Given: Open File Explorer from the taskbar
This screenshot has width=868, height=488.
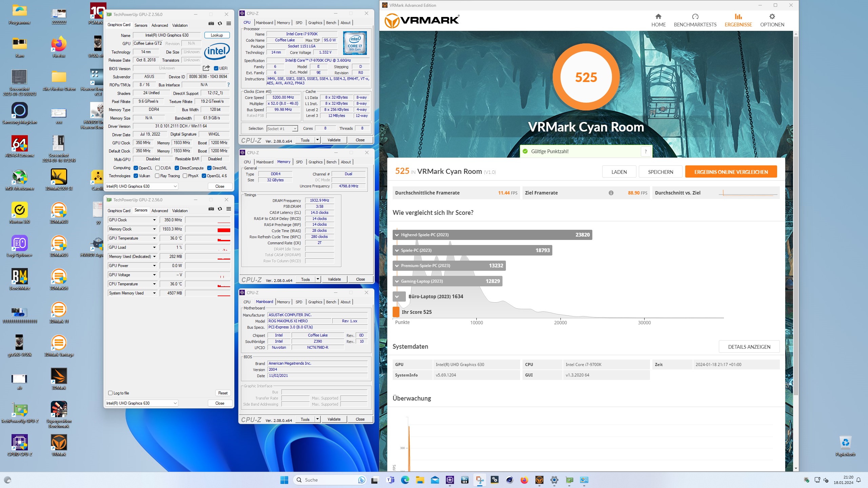Looking at the screenshot, I should 420,480.
